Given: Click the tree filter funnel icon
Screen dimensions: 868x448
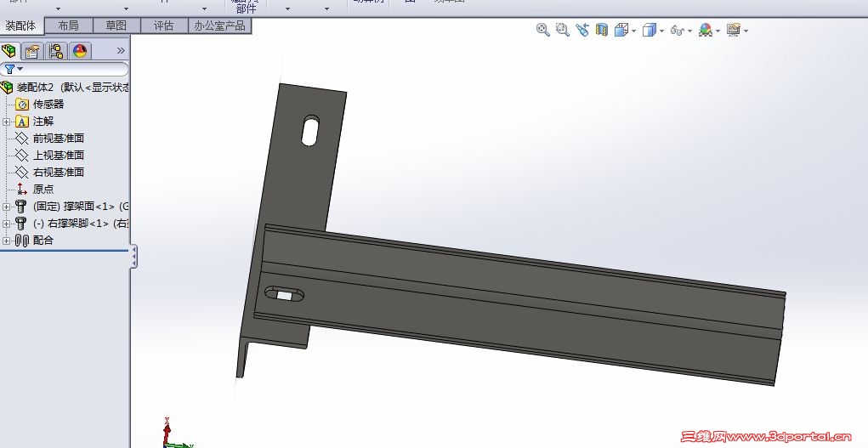Looking at the screenshot, I should 10,69.
